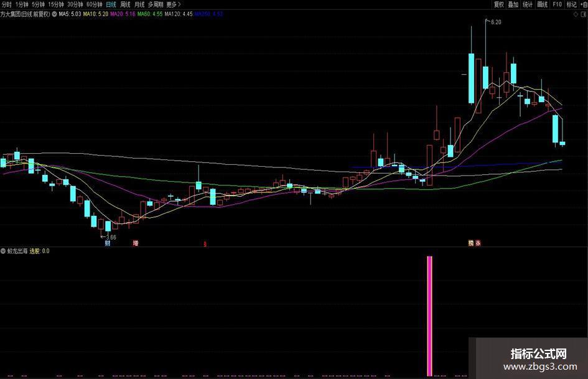Click the 叠加 overlay button
Screen dimensions: 588x379
pos(513,4)
